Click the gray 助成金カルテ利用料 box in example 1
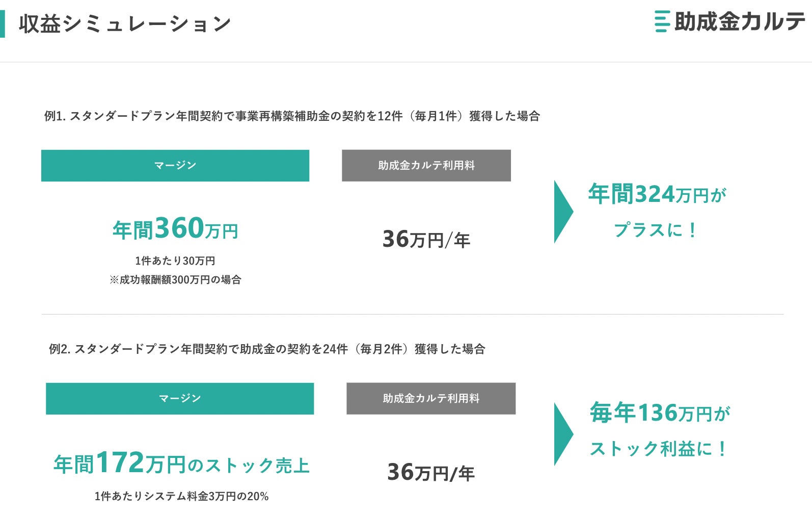The height and width of the screenshot is (516, 812). click(x=426, y=165)
